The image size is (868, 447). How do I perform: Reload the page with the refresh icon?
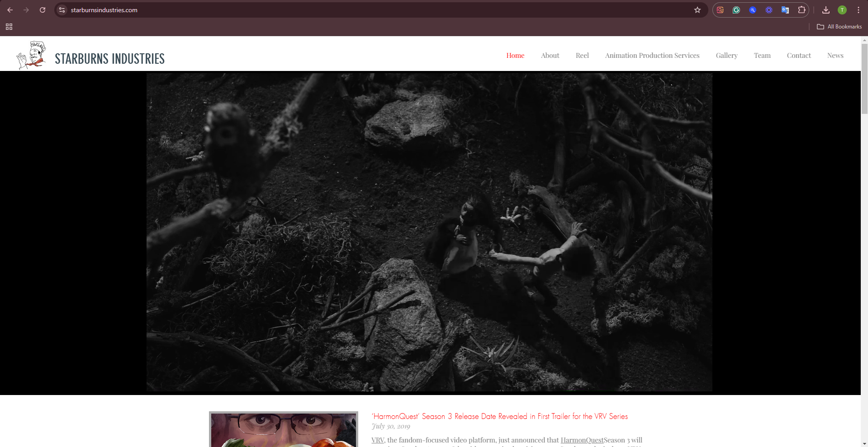[x=43, y=10]
